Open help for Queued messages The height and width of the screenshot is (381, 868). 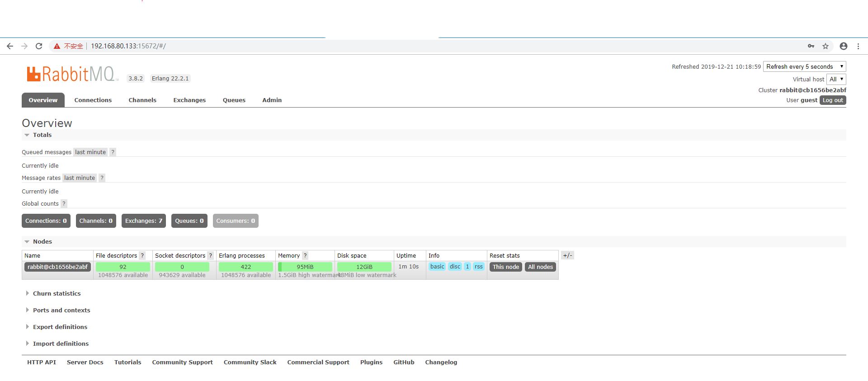[113, 152]
